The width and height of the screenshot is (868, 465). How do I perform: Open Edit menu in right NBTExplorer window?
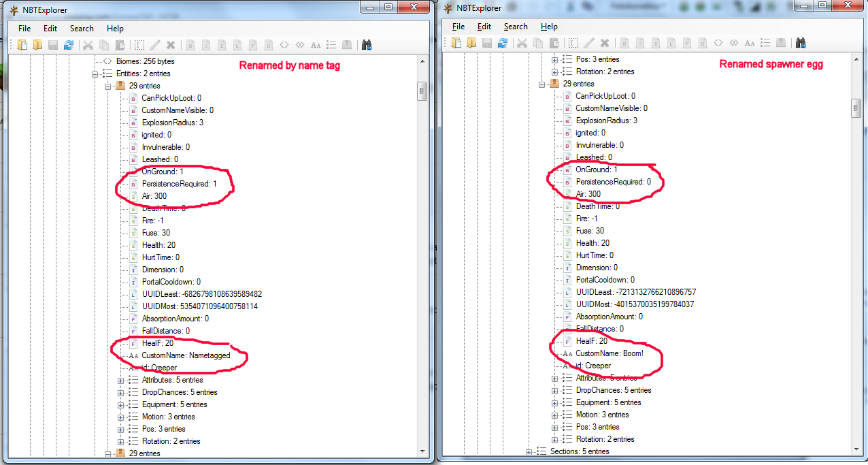[484, 27]
